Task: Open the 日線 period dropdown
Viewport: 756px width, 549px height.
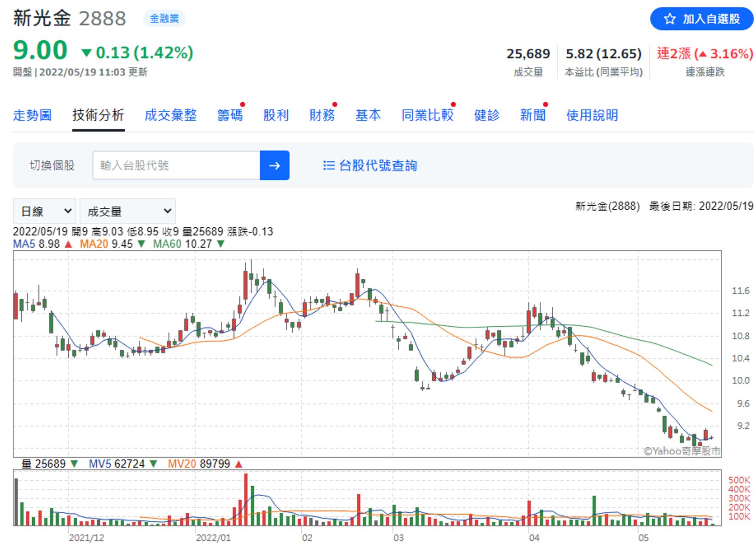Action: click(x=45, y=211)
